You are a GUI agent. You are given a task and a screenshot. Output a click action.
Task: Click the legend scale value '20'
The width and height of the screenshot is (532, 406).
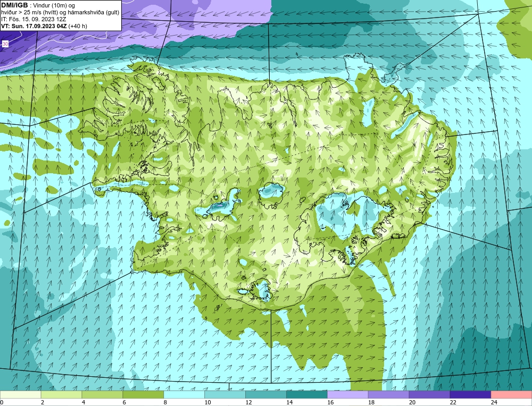click(x=412, y=402)
